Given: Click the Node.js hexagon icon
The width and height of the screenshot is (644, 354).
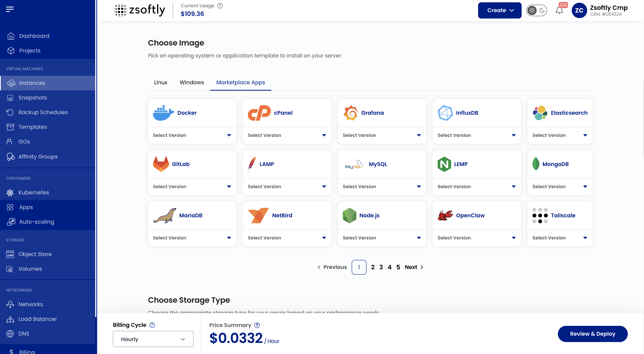Looking at the screenshot, I should 349,215.
